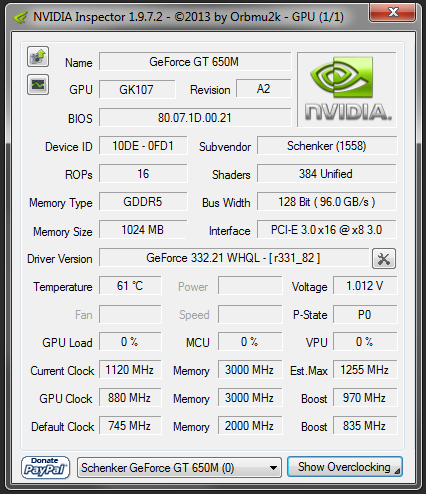Click the Default Clock Boost field 835 MHz

pyautogui.click(x=365, y=426)
